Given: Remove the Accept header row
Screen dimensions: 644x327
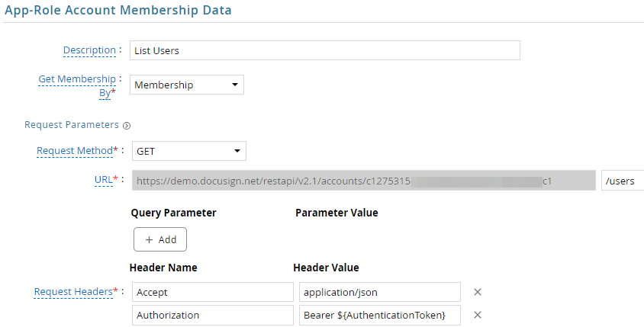Looking at the screenshot, I should (x=477, y=292).
